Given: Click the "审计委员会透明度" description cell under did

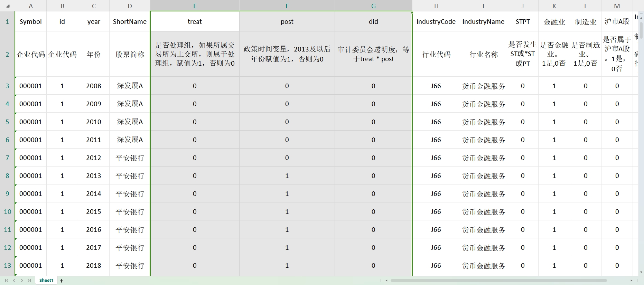Looking at the screenshot, I should click(x=373, y=54).
